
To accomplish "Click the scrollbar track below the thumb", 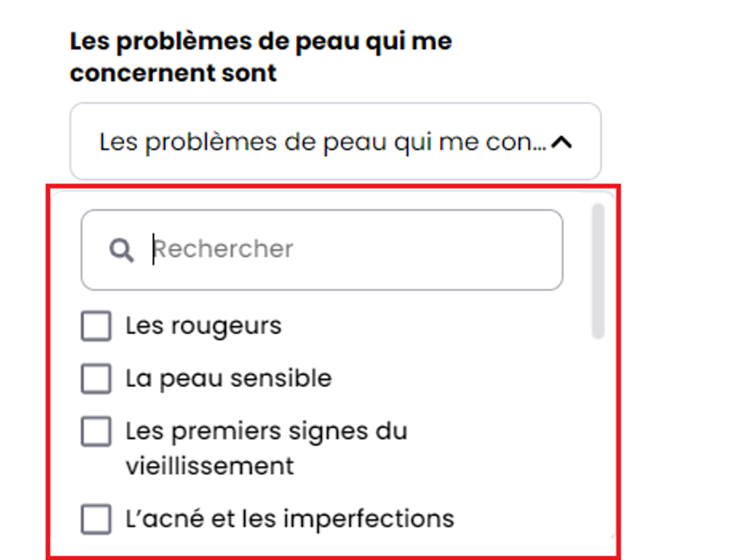I will (x=598, y=437).
